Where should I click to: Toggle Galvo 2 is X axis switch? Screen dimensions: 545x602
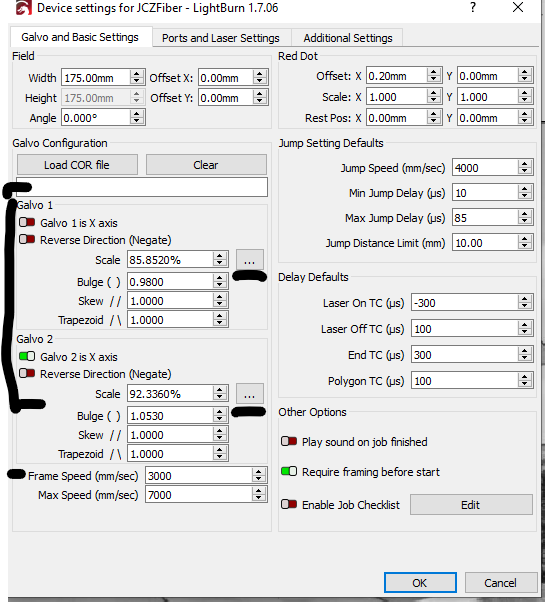click(x=27, y=356)
